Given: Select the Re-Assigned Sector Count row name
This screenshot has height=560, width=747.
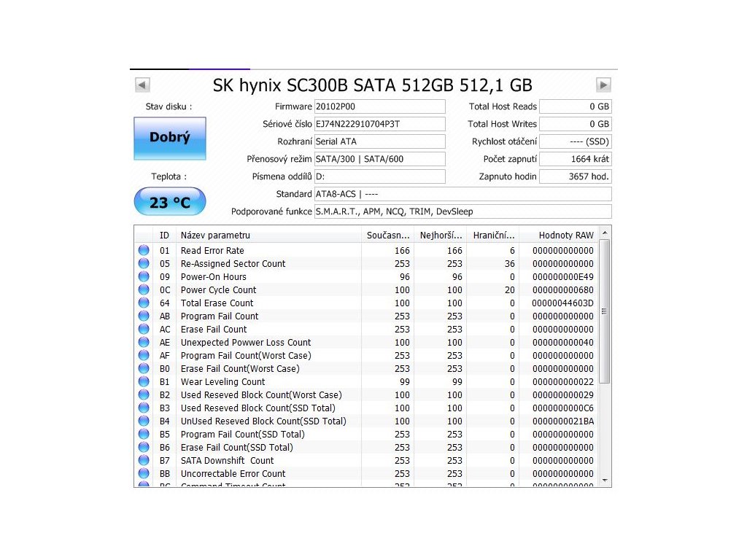Looking at the screenshot, I should (x=233, y=264).
